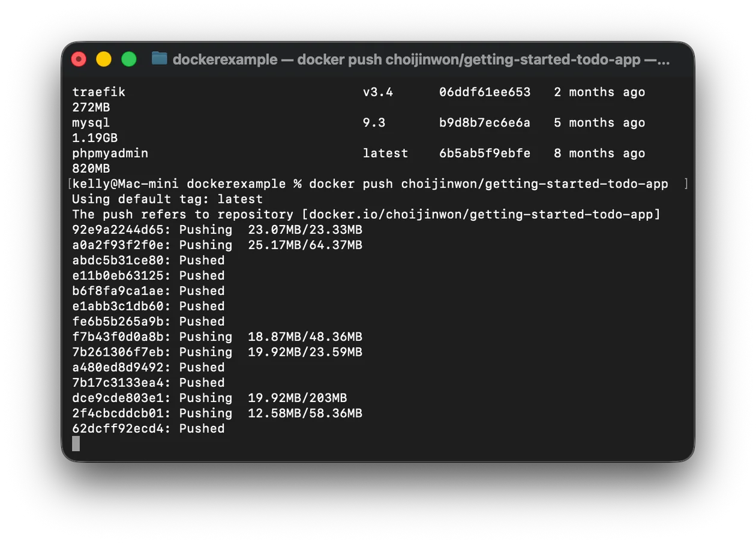The image size is (756, 543).
Task: Click the 62dcff92ecd4 Pushed line
Action: [148, 428]
